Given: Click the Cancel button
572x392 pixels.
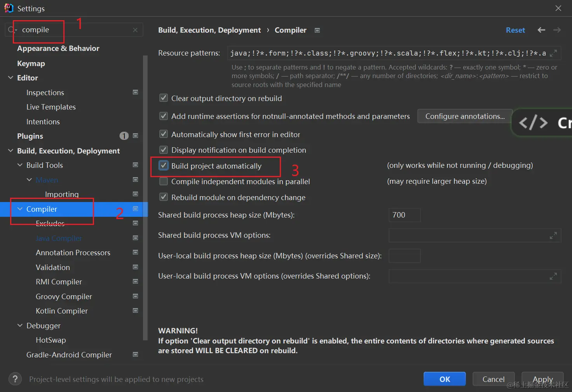Looking at the screenshot, I should point(494,379).
